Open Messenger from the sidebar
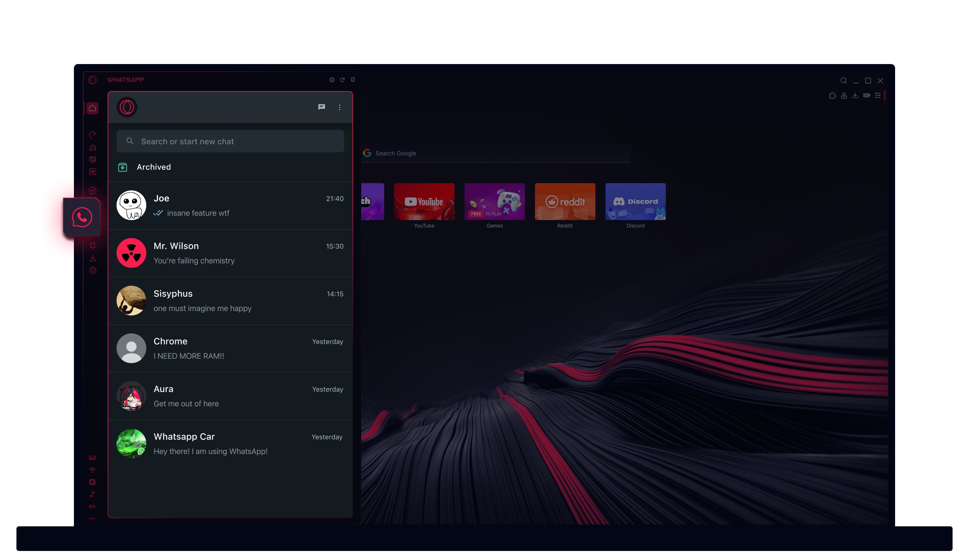 [93, 190]
